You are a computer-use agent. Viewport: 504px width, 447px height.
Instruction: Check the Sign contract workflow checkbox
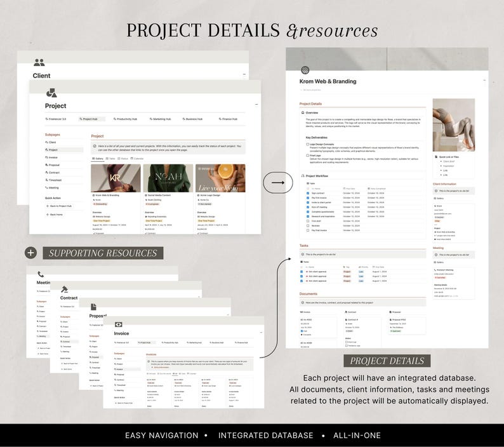pyautogui.click(x=308, y=193)
